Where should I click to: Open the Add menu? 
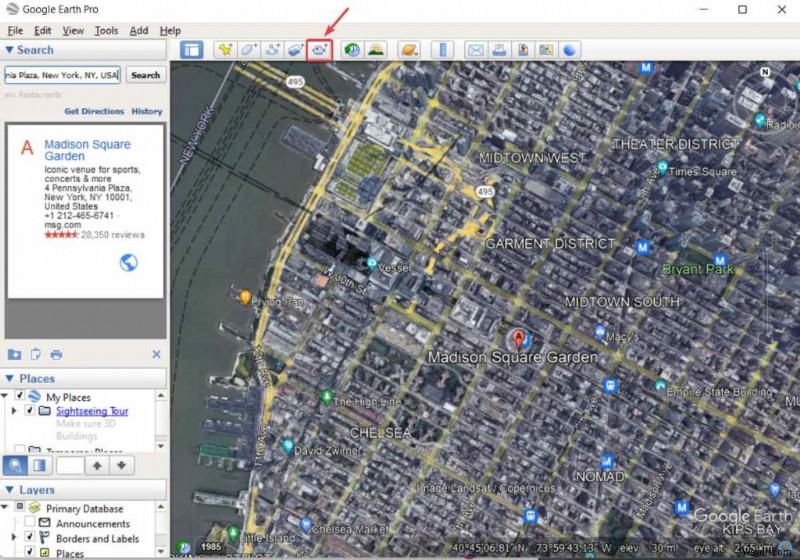(x=139, y=31)
